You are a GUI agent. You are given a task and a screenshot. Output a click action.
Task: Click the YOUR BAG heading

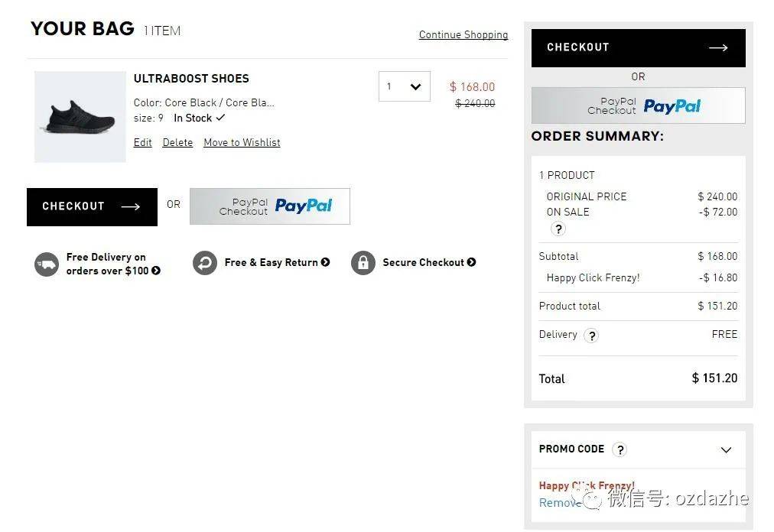click(83, 28)
